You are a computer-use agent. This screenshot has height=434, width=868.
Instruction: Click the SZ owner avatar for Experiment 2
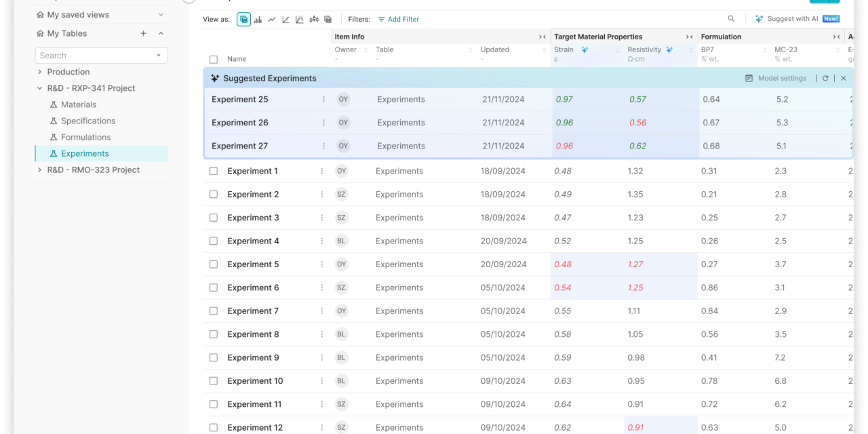pyautogui.click(x=341, y=195)
